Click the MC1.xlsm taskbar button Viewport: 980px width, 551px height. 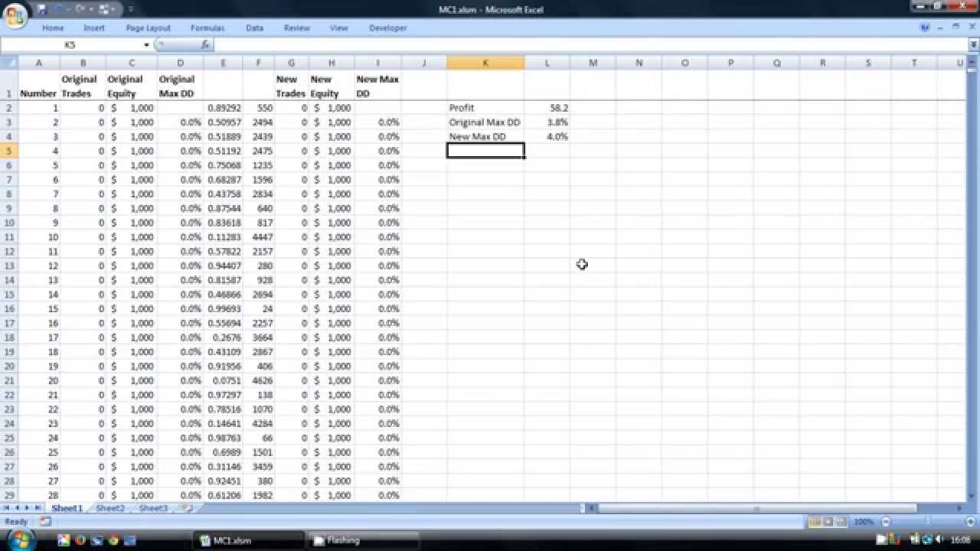click(247, 540)
